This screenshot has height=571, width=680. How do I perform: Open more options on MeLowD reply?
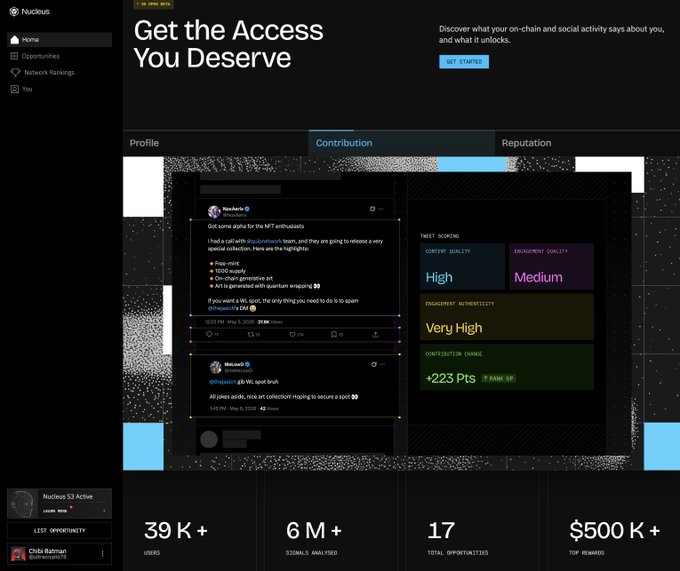(383, 364)
